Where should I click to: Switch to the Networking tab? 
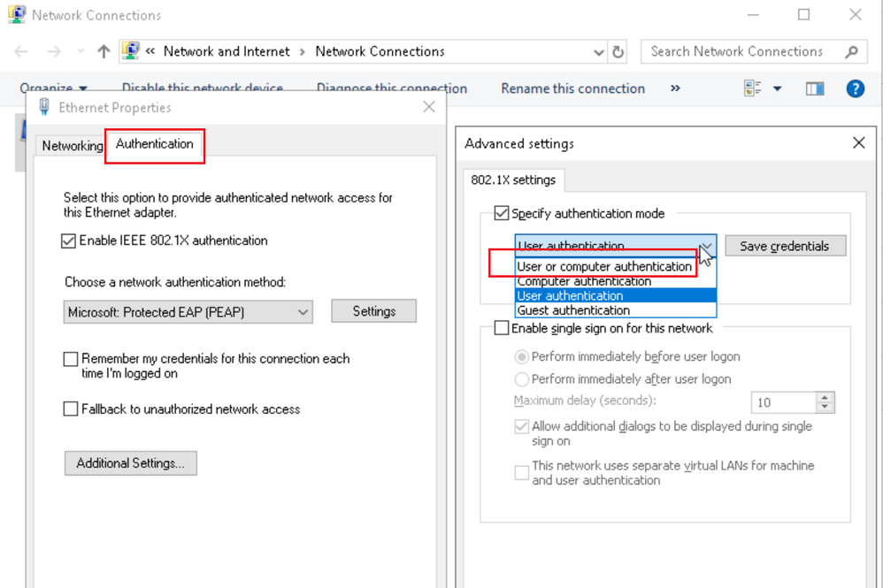pos(72,146)
